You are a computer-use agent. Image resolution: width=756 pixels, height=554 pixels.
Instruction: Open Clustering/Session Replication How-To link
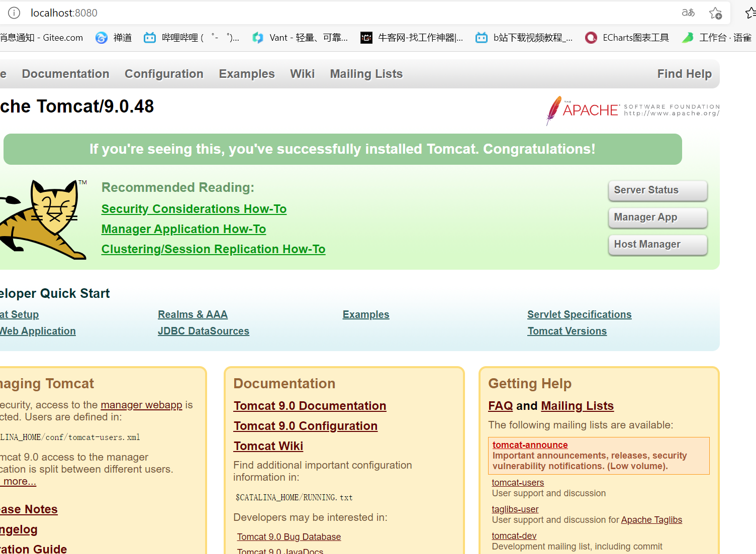click(214, 249)
